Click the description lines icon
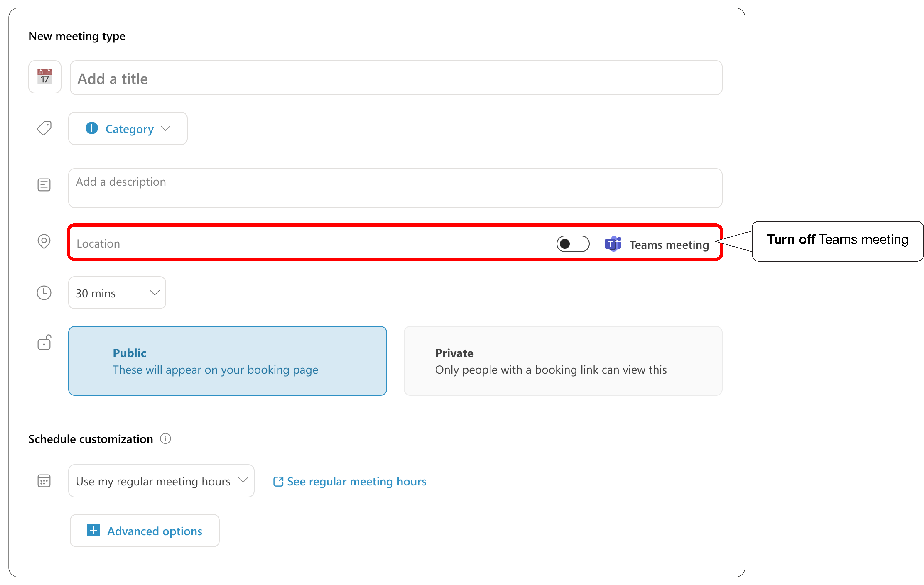 pyautogui.click(x=44, y=185)
